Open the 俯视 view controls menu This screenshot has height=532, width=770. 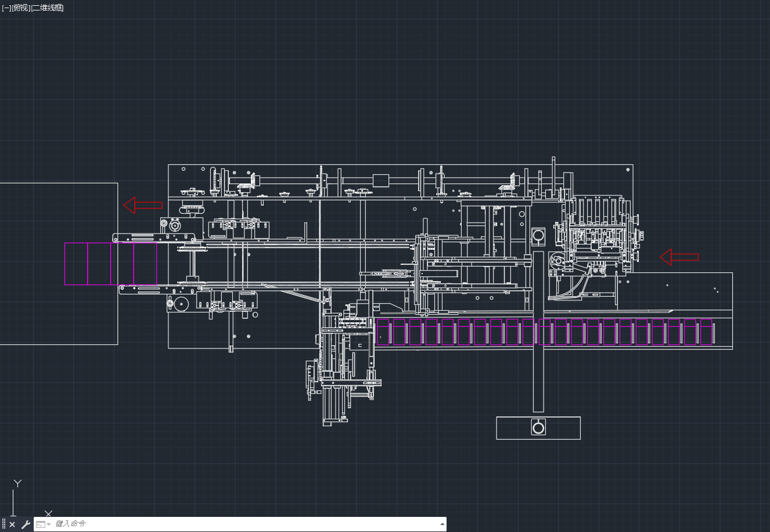(20, 8)
